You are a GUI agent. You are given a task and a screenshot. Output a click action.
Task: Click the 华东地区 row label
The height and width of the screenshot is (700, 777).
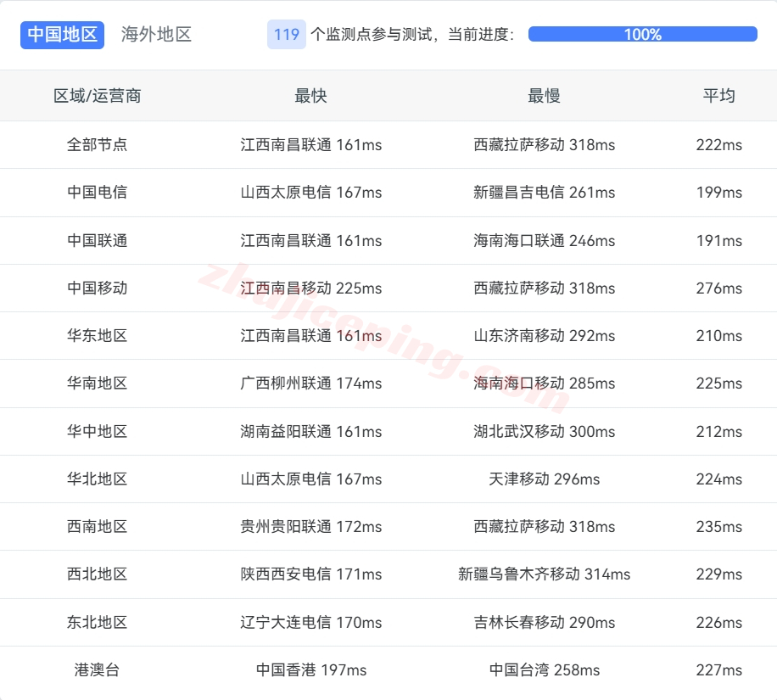point(98,336)
